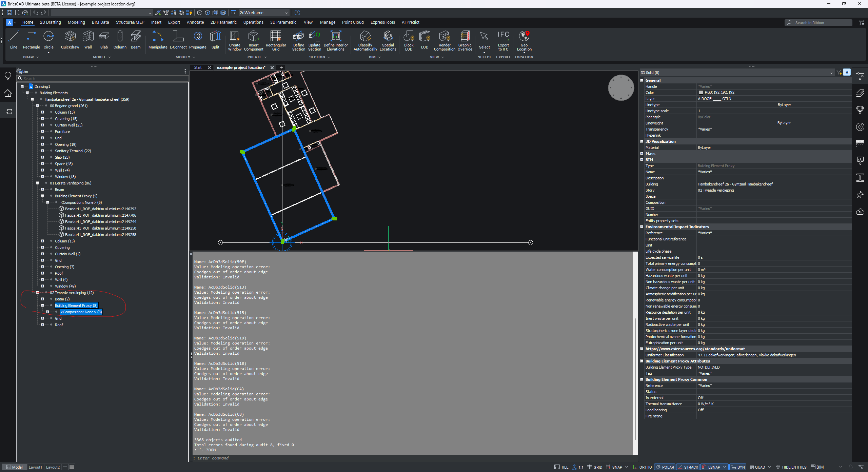Toggle GRID display
The height and width of the screenshot is (472, 868).
pos(595,467)
